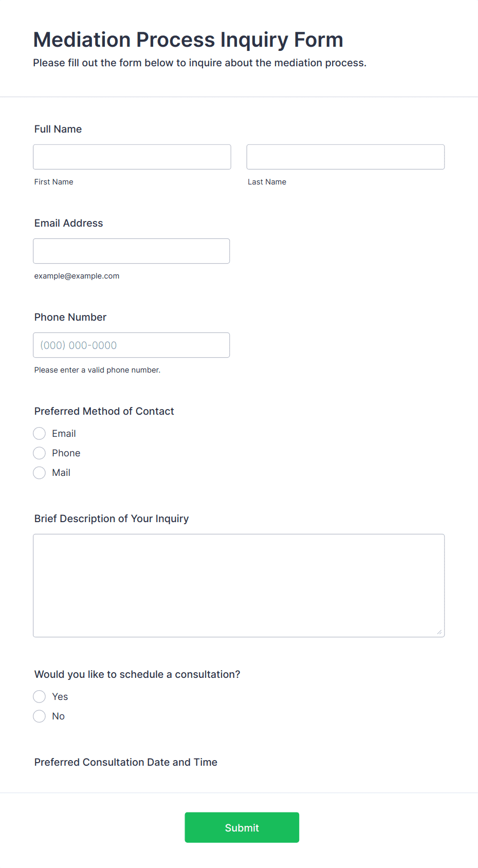The width and height of the screenshot is (478, 868).
Task: Click the First Name input field
Action: (132, 157)
